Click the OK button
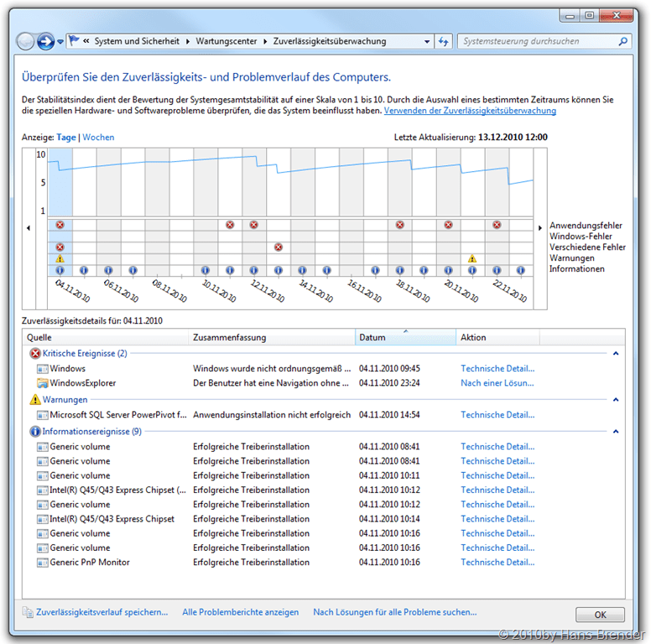Image resolution: width=651 pixels, height=644 pixels. click(x=600, y=615)
